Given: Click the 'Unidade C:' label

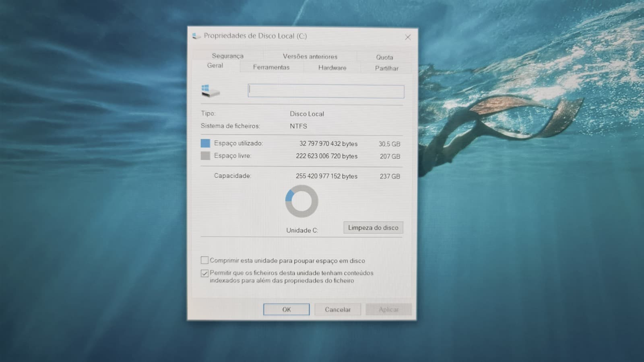Looking at the screenshot, I should 302,230.
